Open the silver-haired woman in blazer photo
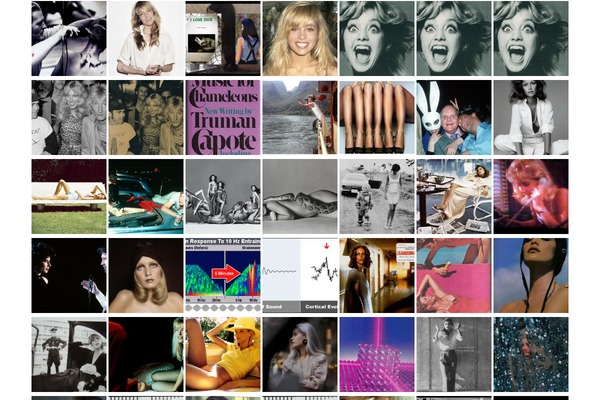Screen dimensions: 600x400 pos(300,354)
